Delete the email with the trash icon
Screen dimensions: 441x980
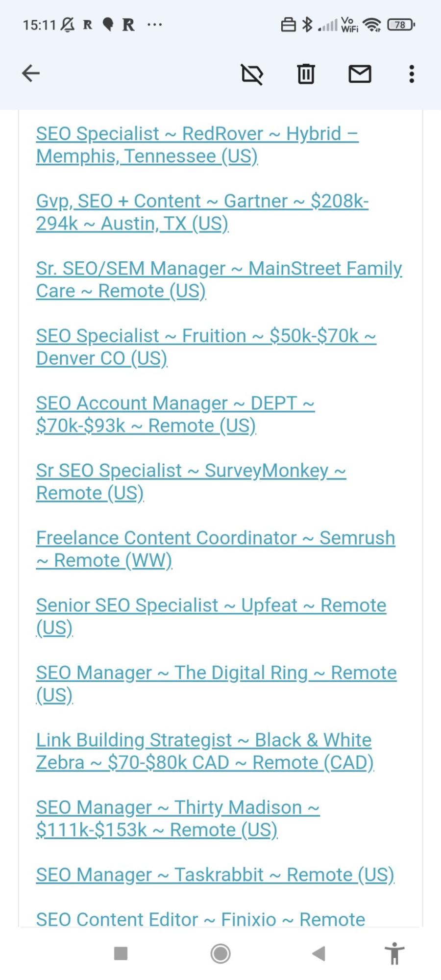[x=306, y=74]
